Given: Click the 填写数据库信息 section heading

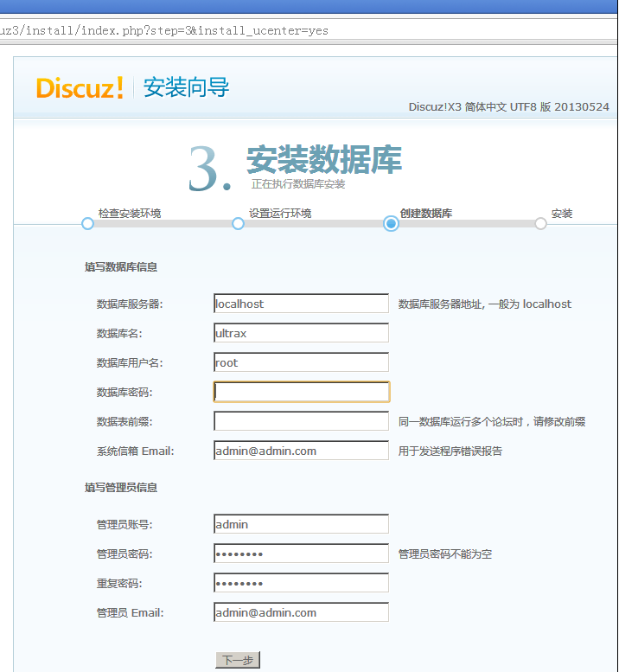Looking at the screenshot, I should (121, 267).
